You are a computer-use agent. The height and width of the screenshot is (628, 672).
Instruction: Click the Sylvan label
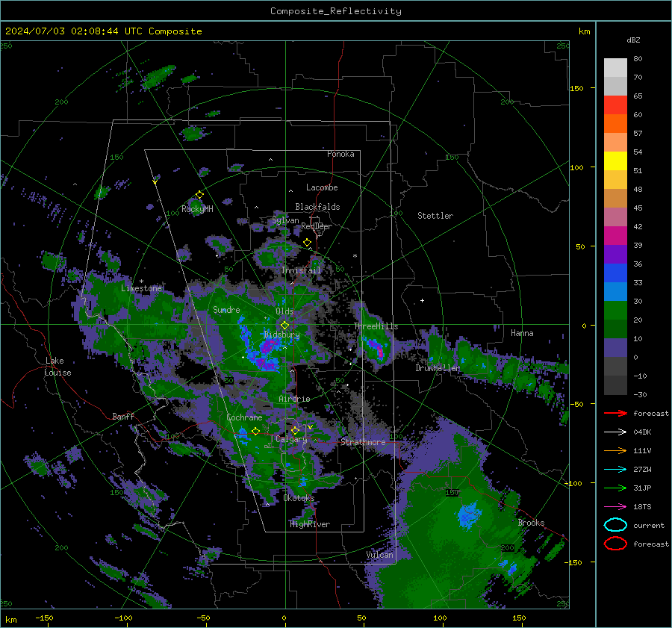pyautogui.click(x=285, y=220)
